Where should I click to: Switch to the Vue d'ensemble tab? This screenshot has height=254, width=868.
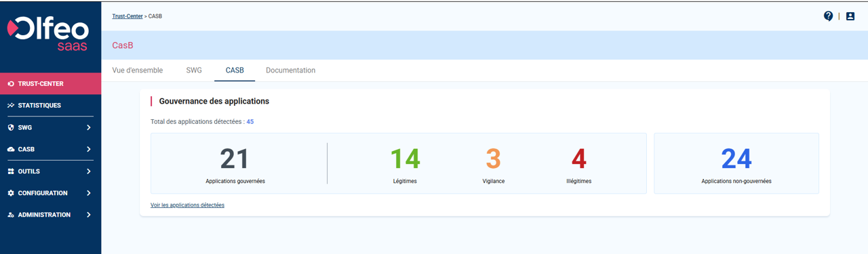[x=138, y=70]
